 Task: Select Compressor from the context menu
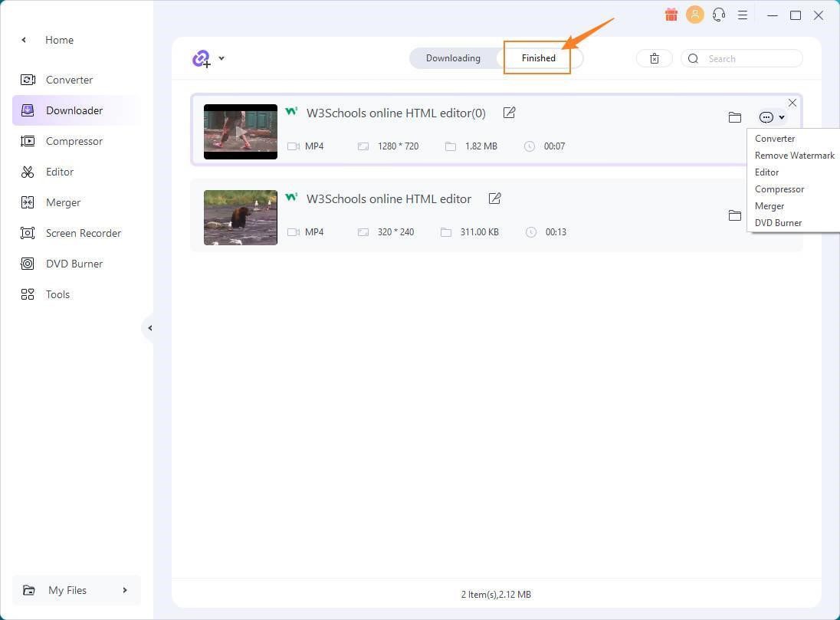779,189
